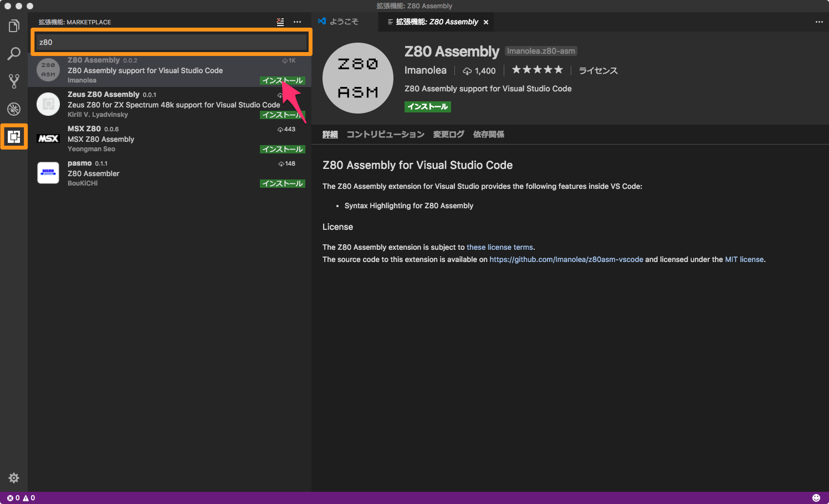This screenshot has height=504, width=829.
Task: Open the editor more actions menu
Action: (819, 22)
